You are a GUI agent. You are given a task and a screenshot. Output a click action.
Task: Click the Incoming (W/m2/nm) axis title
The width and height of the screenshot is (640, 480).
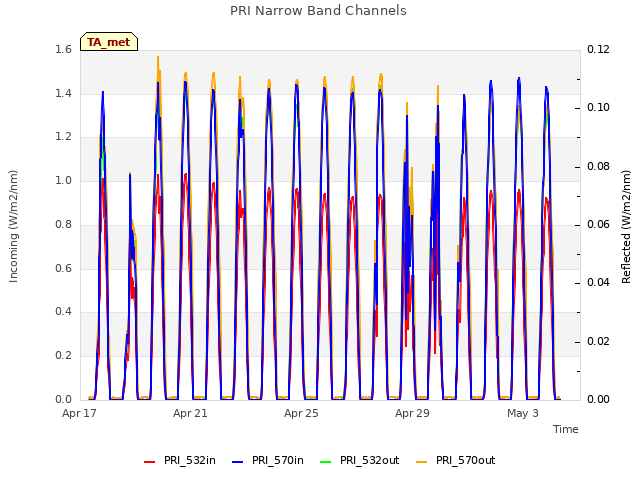tap(13, 226)
